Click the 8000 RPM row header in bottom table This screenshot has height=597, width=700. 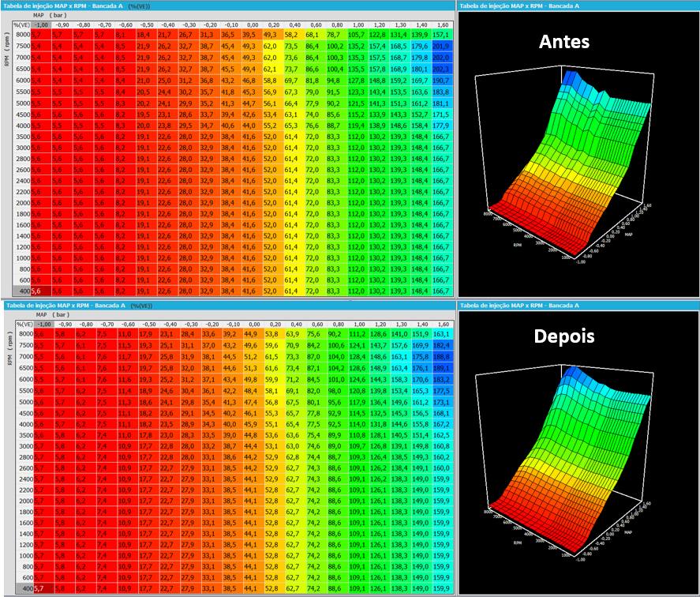pyautogui.click(x=25, y=334)
